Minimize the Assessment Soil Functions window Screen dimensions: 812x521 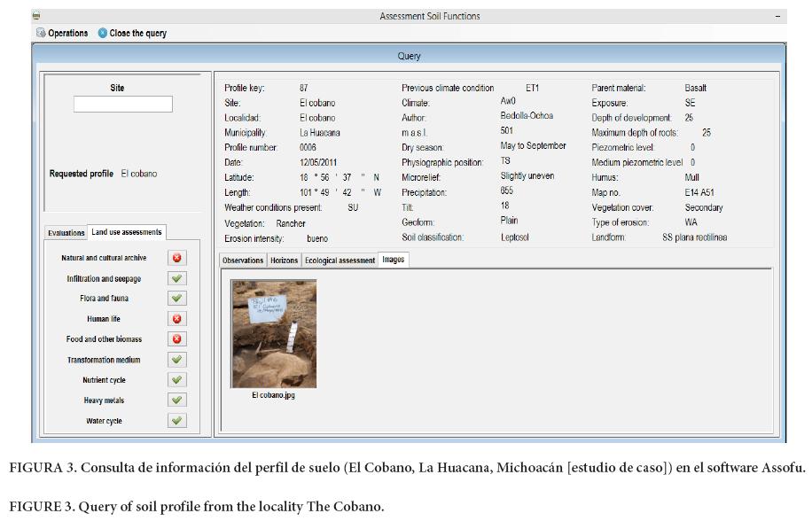pos(777,16)
